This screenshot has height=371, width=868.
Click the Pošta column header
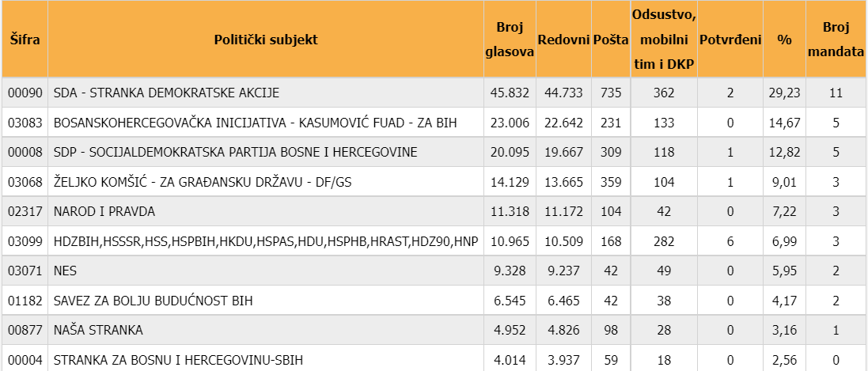(x=610, y=39)
